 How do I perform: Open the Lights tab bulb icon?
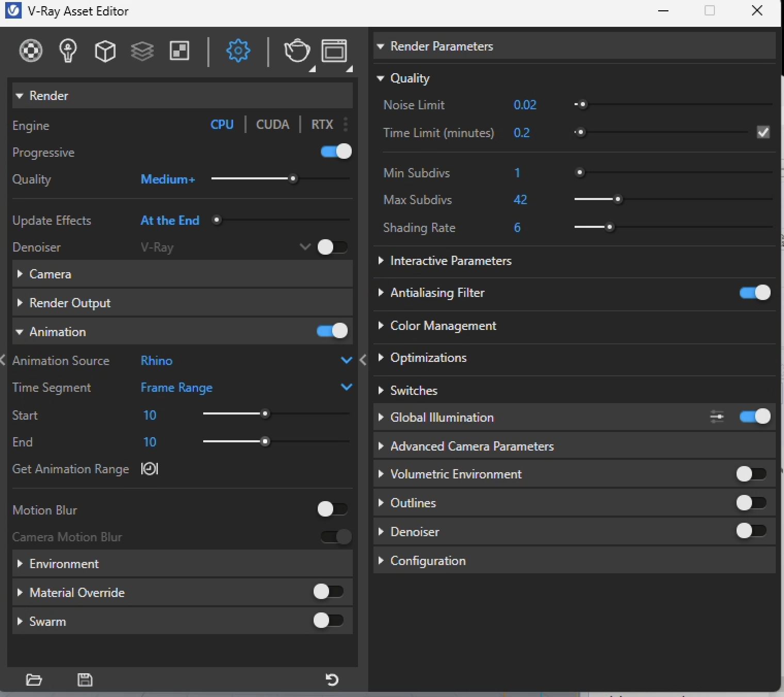[x=68, y=51]
